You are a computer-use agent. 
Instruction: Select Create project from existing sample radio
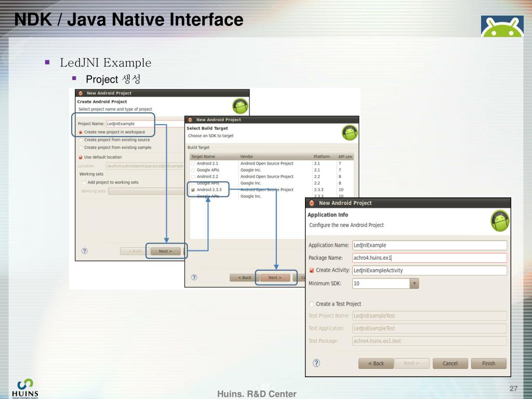[81, 148]
